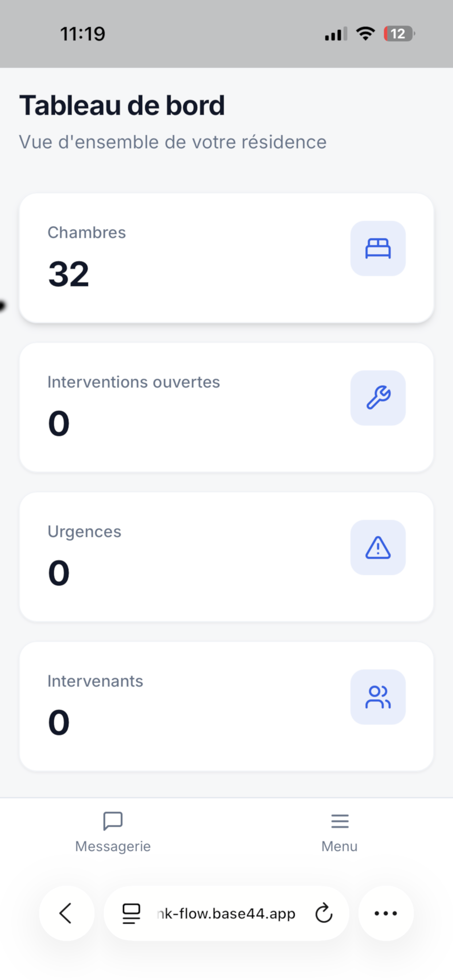Open the Interventions ouvertes card
The height and width of the screenshot is (980, 453).
[x=226, y=408]
